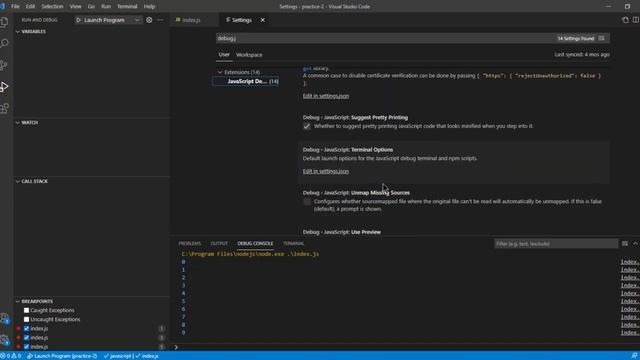Open notifications bell in status bar
This screenshot has width=640, height=360.
[x=634, y=356]
